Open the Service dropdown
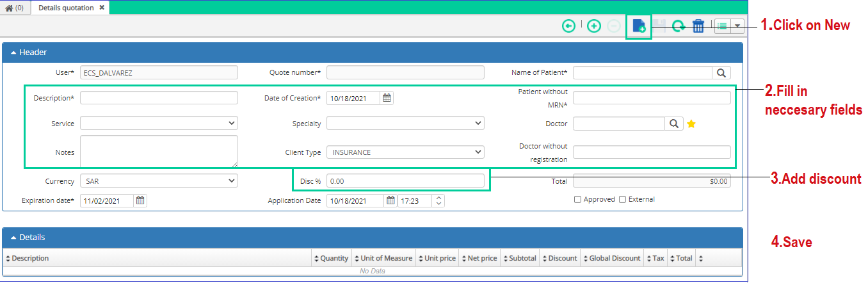This screenshot has width=868, height=283. pos(159,123)
